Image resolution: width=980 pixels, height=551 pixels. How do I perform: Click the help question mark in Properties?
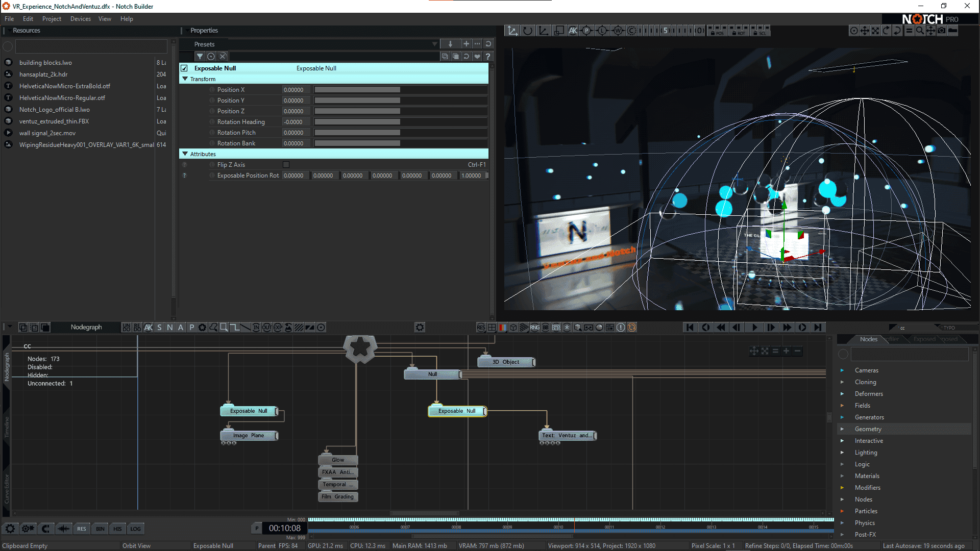[x=488, y=57]
